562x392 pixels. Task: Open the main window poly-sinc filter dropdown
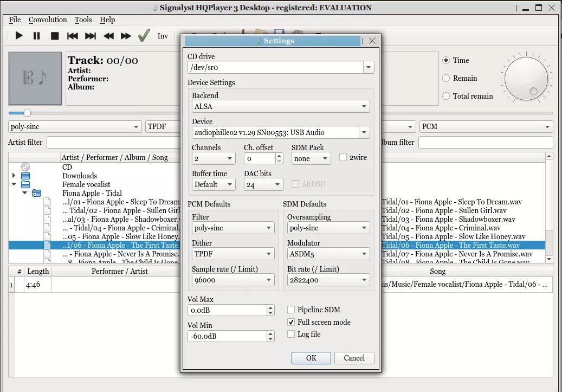point(74,127)
